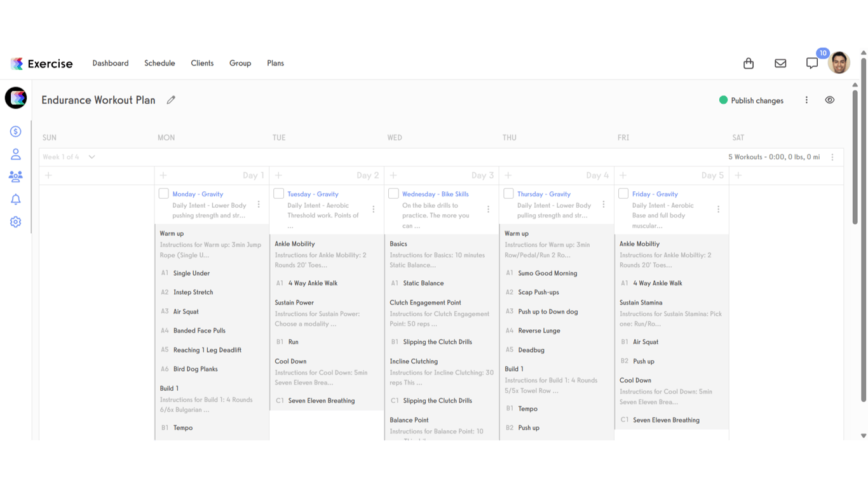Check messages via the envelope icon
The height and width of the screenshot is (488, 868).
click(x=780, y=63)
